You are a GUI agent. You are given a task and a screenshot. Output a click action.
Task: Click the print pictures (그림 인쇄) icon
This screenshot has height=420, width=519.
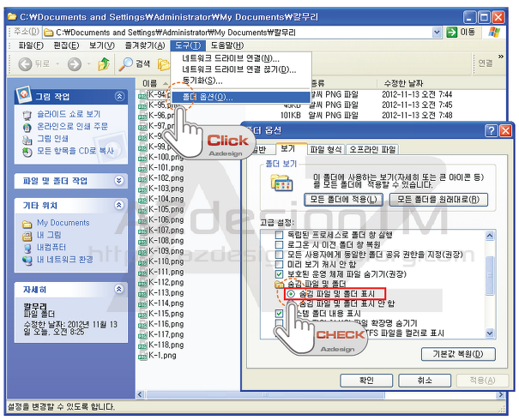click(x=27, y=140)
